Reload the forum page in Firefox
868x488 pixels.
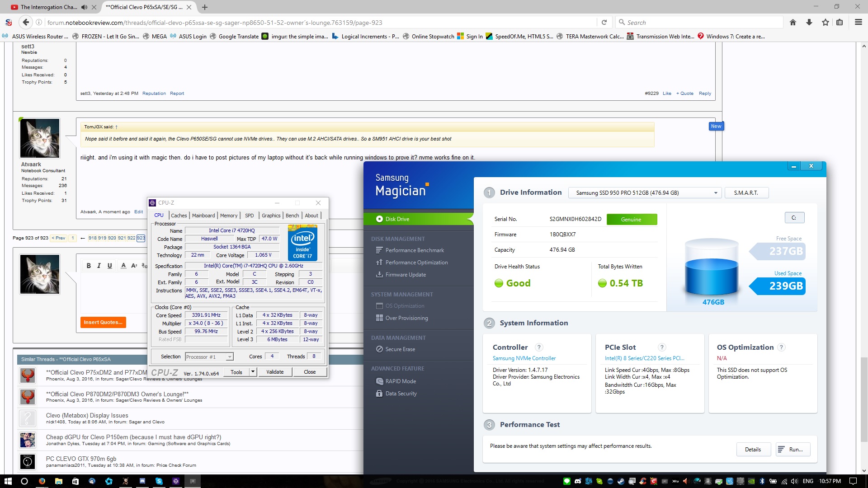[604, 22]
